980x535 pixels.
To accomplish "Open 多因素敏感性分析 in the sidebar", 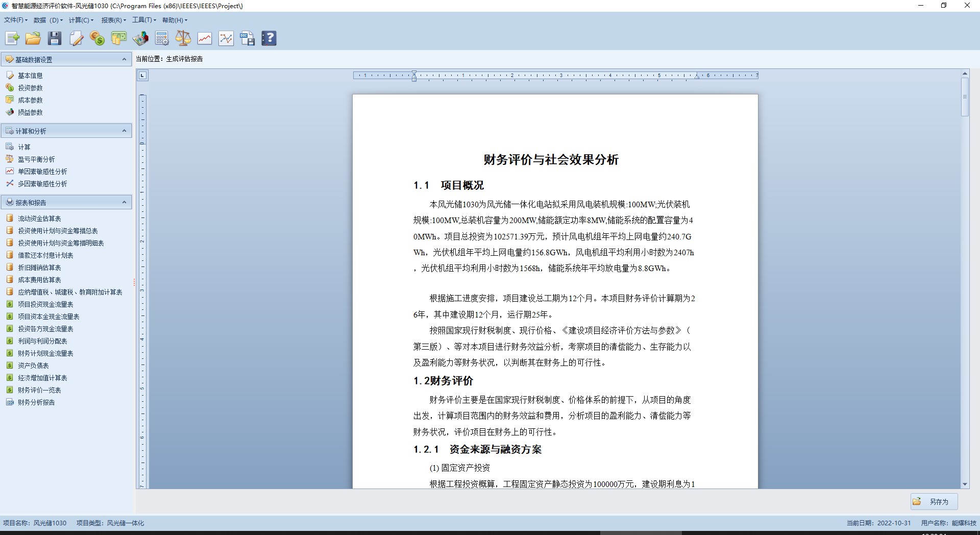I will [42, 184].
